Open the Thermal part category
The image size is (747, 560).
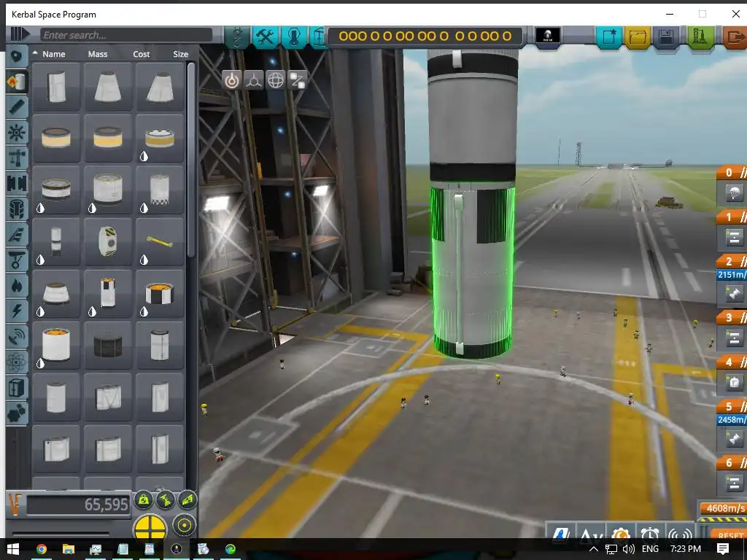(17, 286)
